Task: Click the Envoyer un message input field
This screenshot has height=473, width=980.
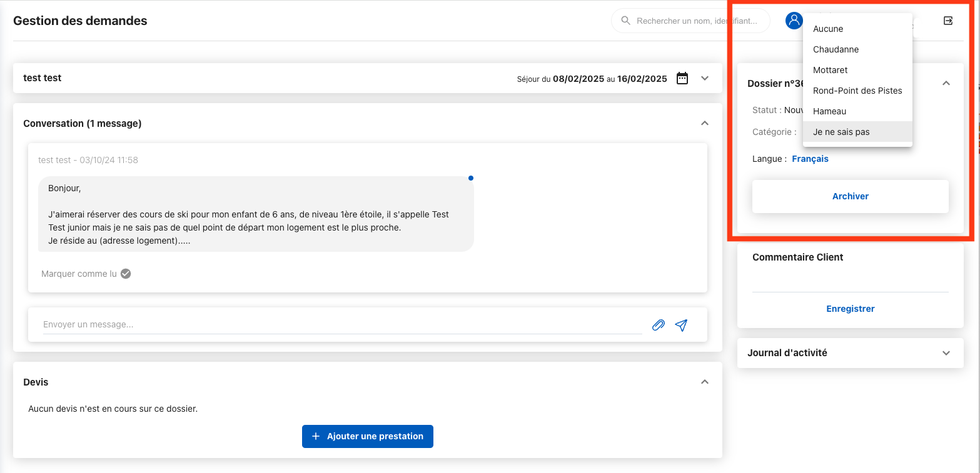Action: [341, 325]
